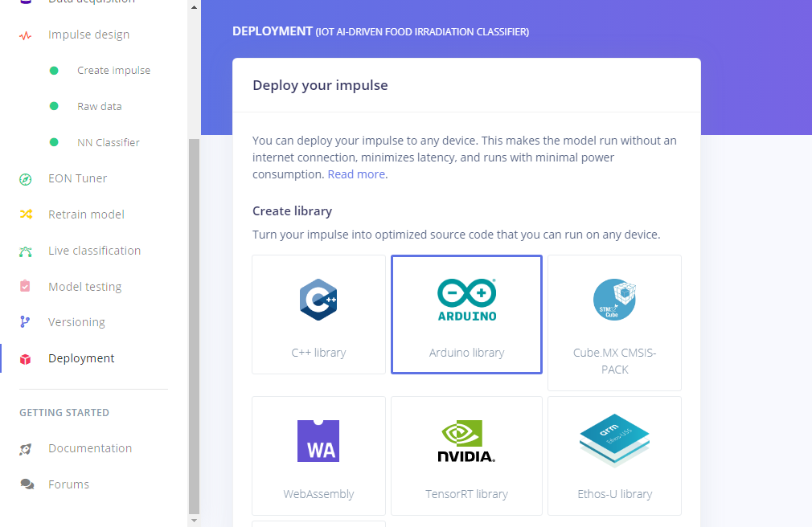Go to the Raw data step

[99, 106]
